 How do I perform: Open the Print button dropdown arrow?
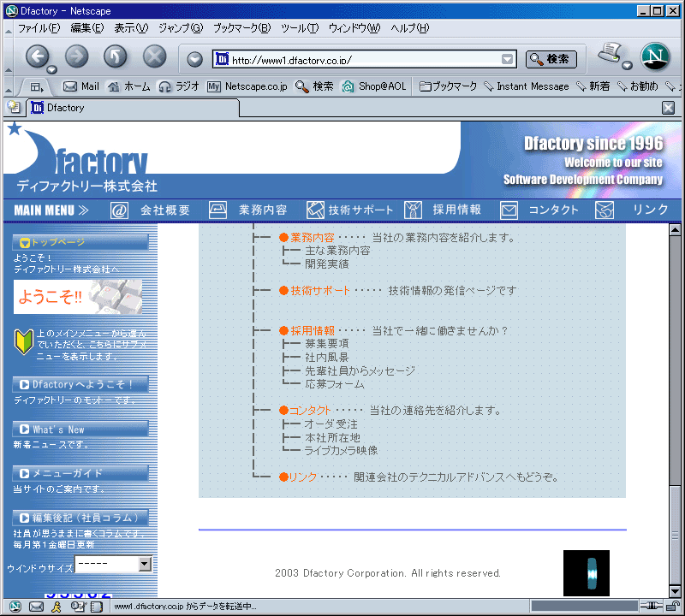tap(628, 66)
